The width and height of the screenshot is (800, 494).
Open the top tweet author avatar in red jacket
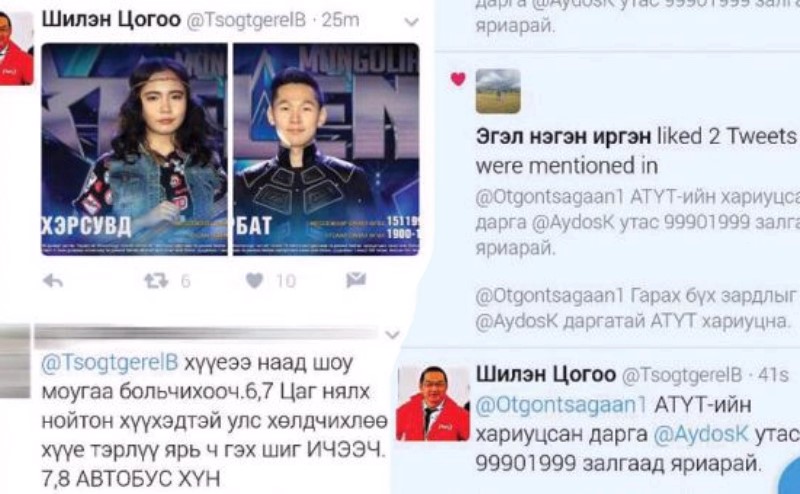pos(16,48)
